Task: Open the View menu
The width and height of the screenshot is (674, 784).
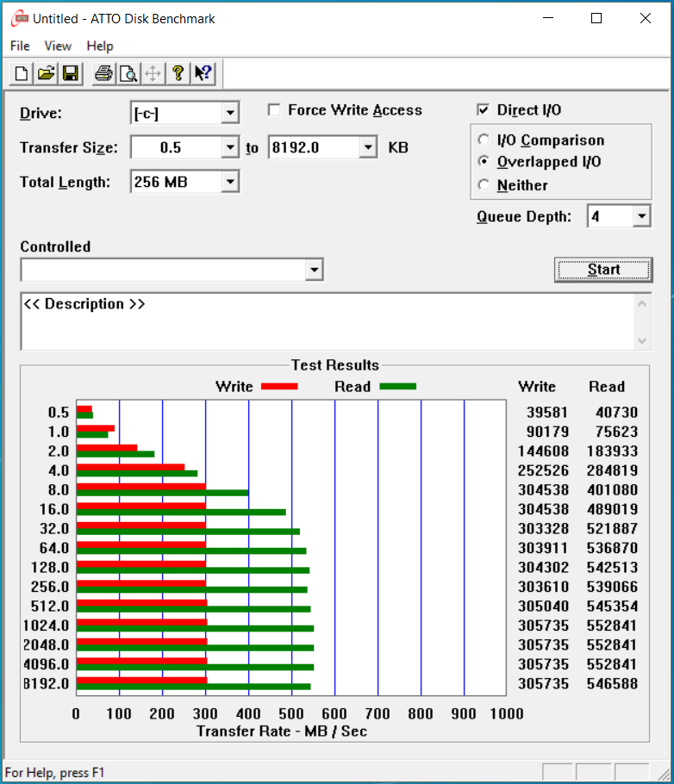Action: pos(58,46)
